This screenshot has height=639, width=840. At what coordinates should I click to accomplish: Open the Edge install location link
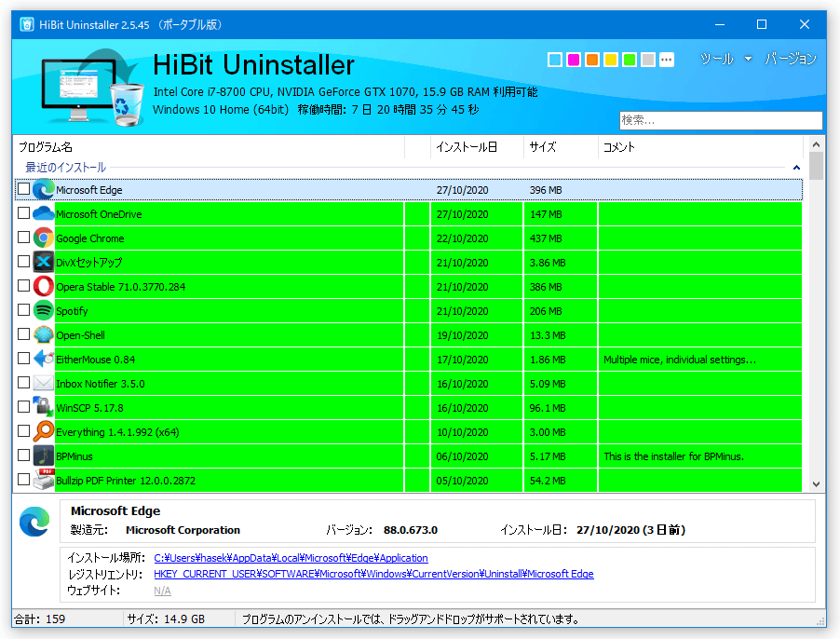[291, 558]
